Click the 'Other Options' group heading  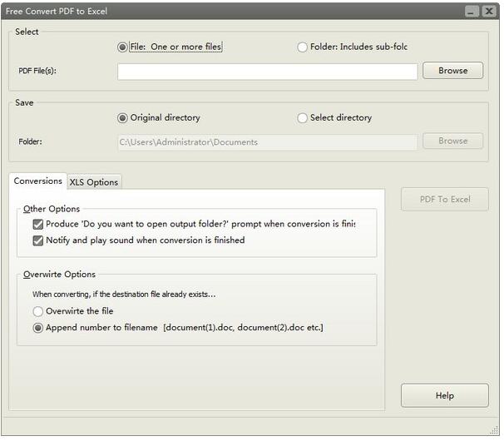pos(52,209)
